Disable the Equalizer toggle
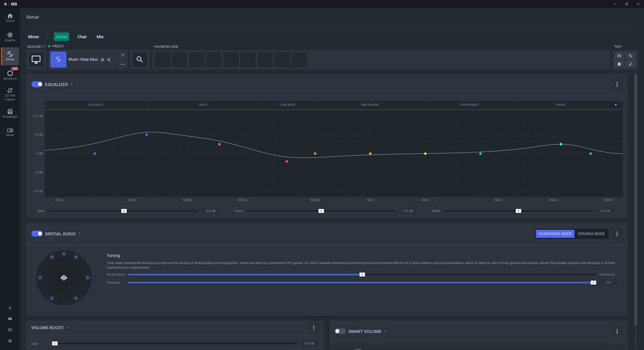 (37, 84)
